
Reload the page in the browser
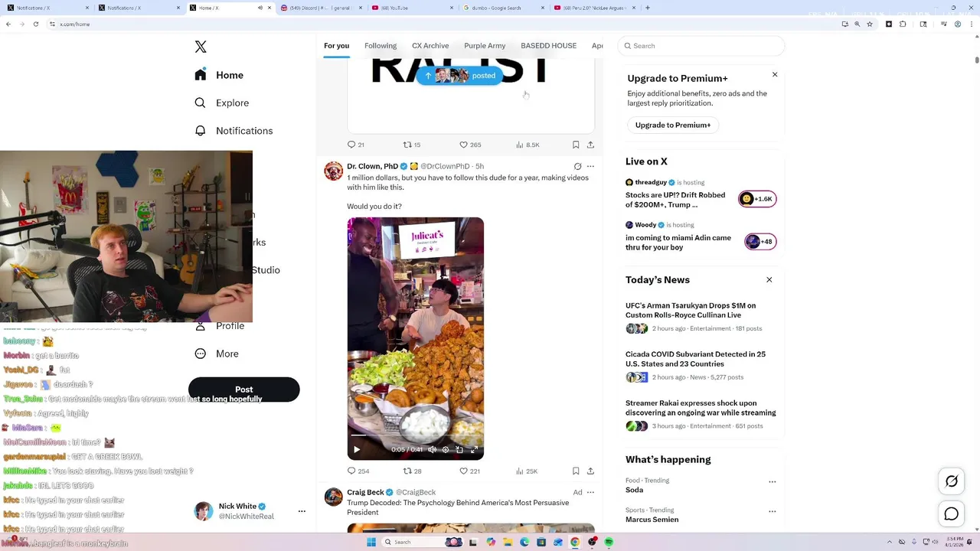coord(35,24)
